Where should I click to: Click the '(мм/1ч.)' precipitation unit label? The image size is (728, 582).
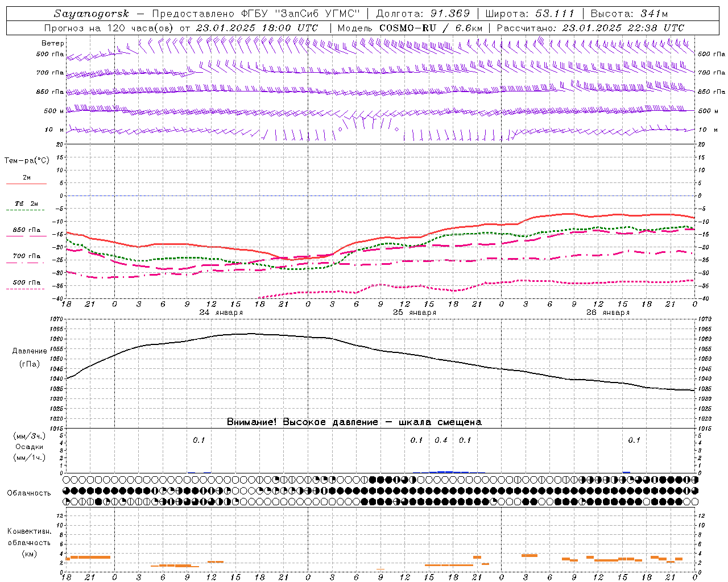[x=29, y=458]
